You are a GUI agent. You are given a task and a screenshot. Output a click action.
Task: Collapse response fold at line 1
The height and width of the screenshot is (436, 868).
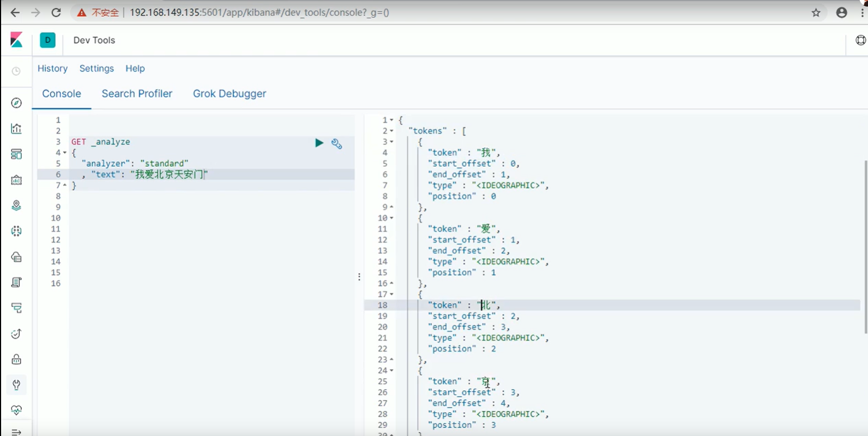tap(391, 120)
